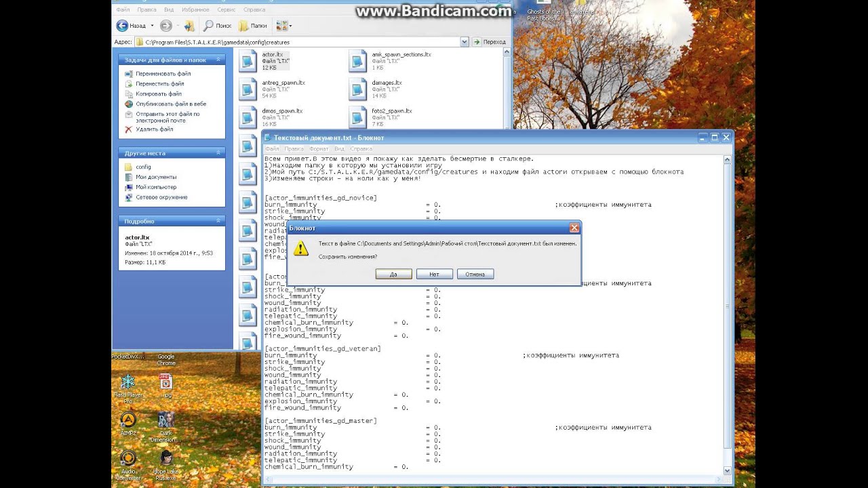Image resolution: width=868 pixels, height=488 pixels.
Task: Go up one folder level icon
Action: pos(189,26)
